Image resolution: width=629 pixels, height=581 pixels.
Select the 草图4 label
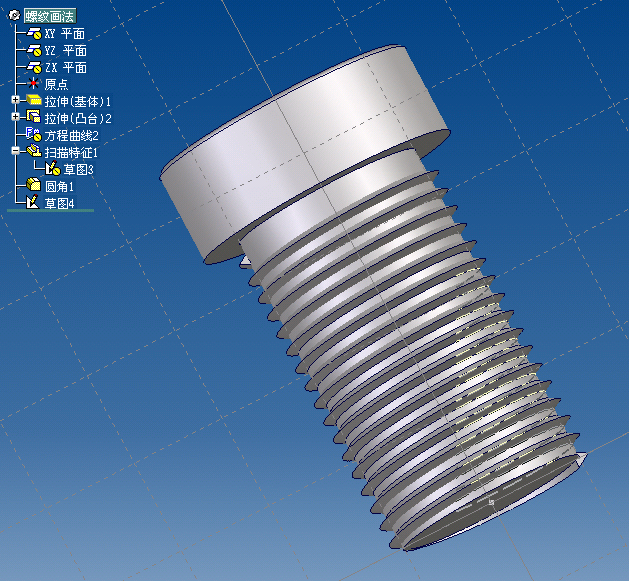click(x=59, y=203)
